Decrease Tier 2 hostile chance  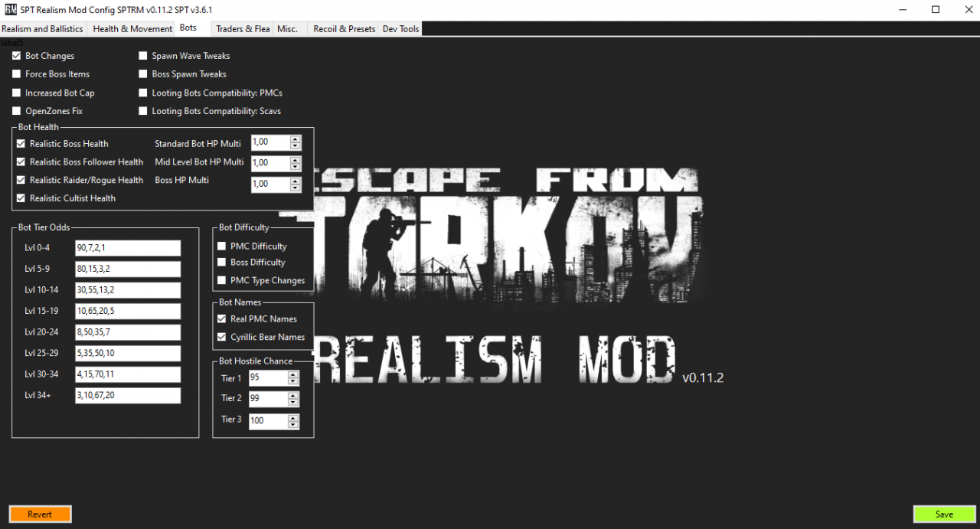point(293,403)
